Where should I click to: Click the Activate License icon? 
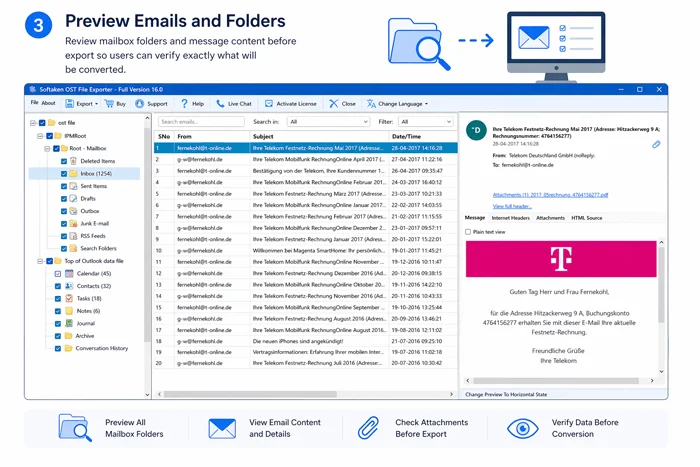(x=269, y=104)
